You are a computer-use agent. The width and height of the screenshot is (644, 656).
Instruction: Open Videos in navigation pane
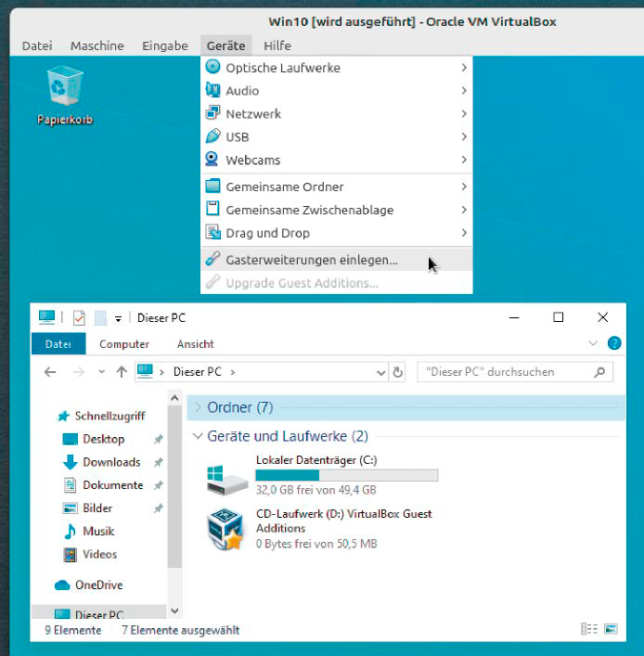pos(99,554)
